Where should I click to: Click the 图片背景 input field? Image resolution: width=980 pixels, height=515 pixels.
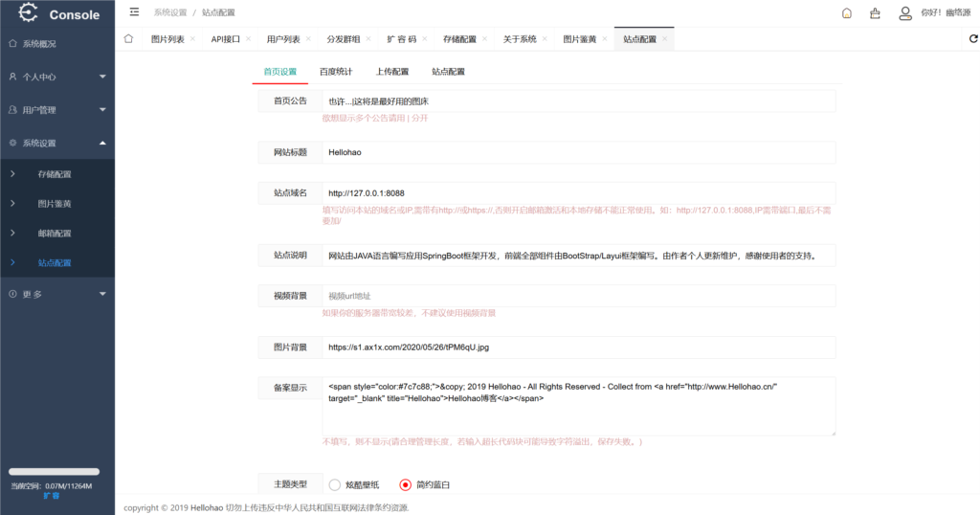[579, 347]
